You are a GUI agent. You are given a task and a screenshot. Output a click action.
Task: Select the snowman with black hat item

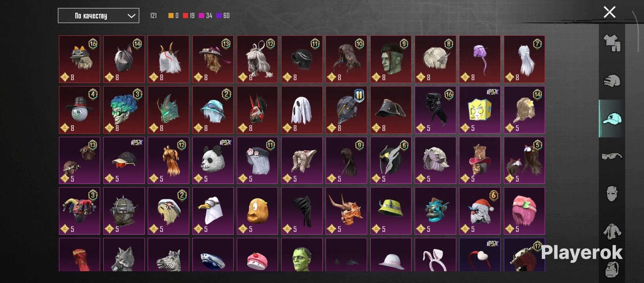pyautogui.click(x=79, y=110)
